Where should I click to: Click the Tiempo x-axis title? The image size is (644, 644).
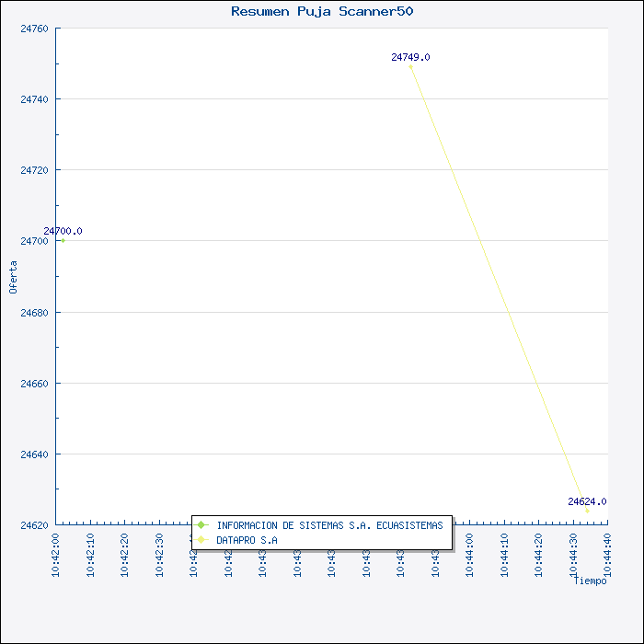click(x=591, y=581)
